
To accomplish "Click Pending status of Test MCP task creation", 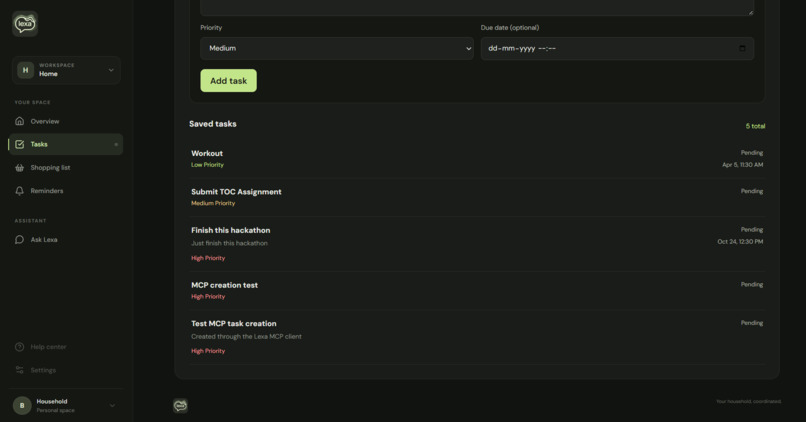I will (752, 323).
